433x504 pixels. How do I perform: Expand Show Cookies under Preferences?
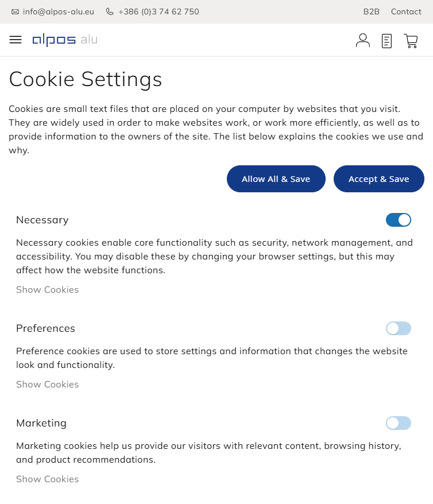pyautogui.click(x=47, y=385)
